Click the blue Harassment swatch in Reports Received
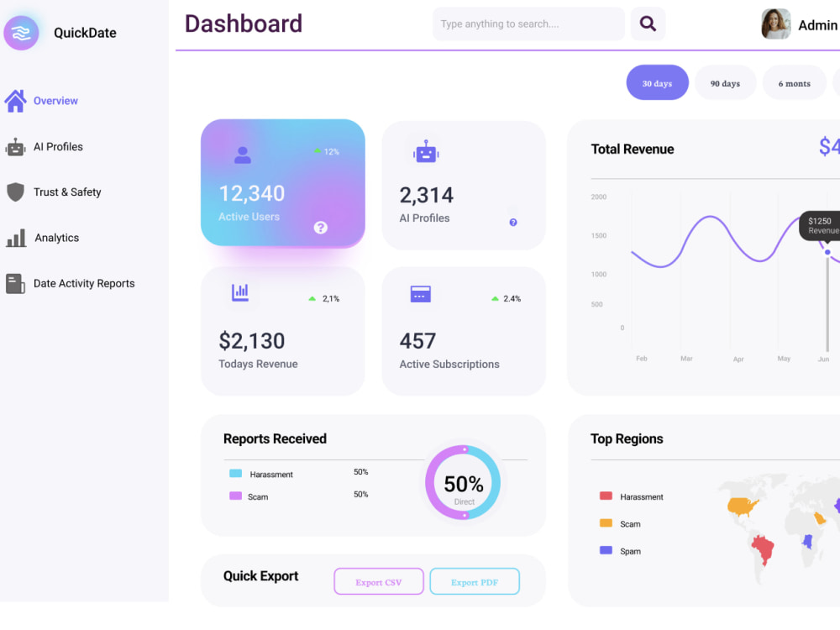 pos(236,474)
